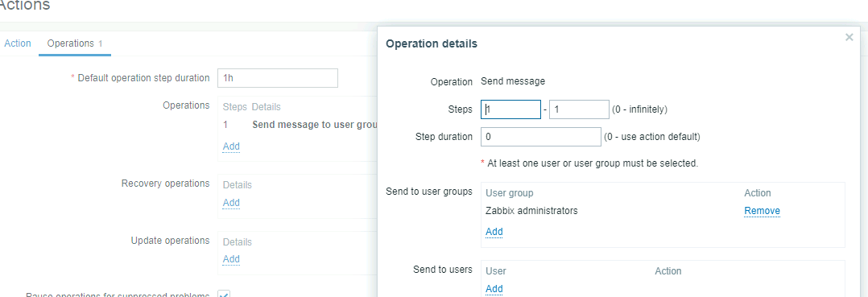Click the Action header in user groups table
Viewport: 868px width, 297px height.
click(757, 193)
